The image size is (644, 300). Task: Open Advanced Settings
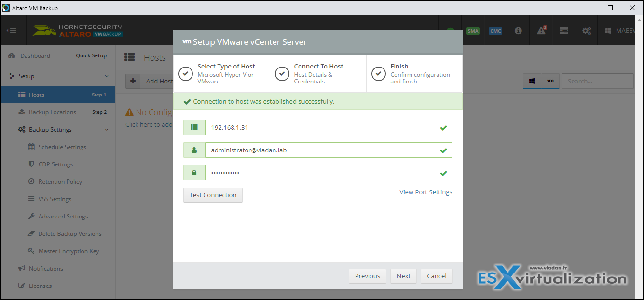pyautogui.click(x=63, y=217)
